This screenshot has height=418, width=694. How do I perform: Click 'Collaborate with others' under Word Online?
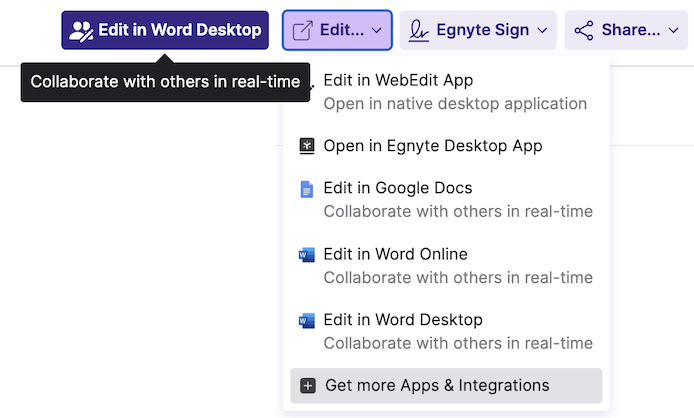[458, 278]
